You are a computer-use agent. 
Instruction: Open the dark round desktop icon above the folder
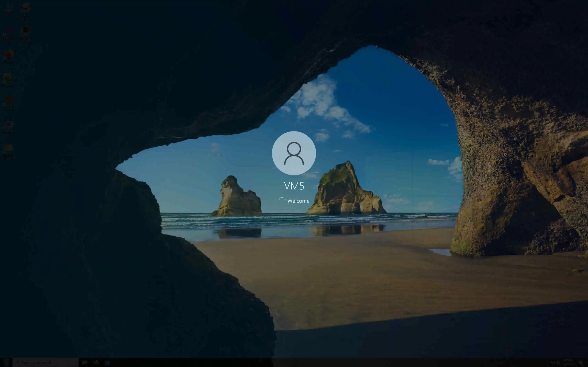(9, 125)
